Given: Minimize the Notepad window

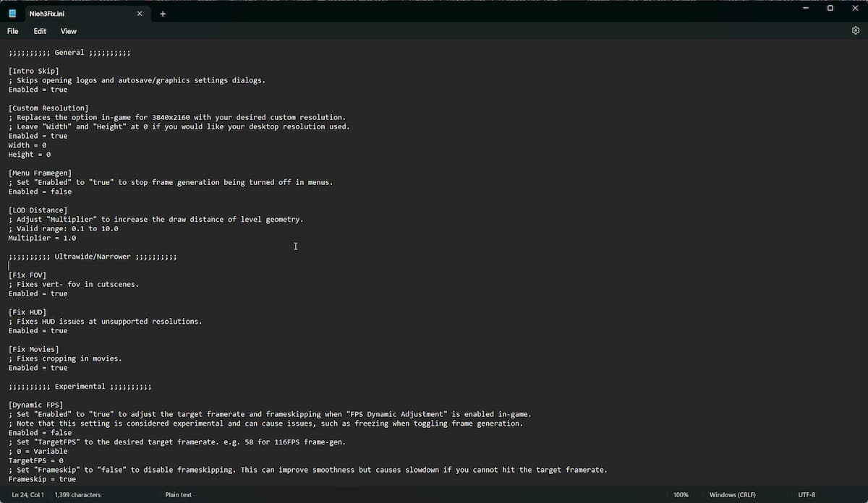Looking at the screenshot, I should [x=806, y=8].
